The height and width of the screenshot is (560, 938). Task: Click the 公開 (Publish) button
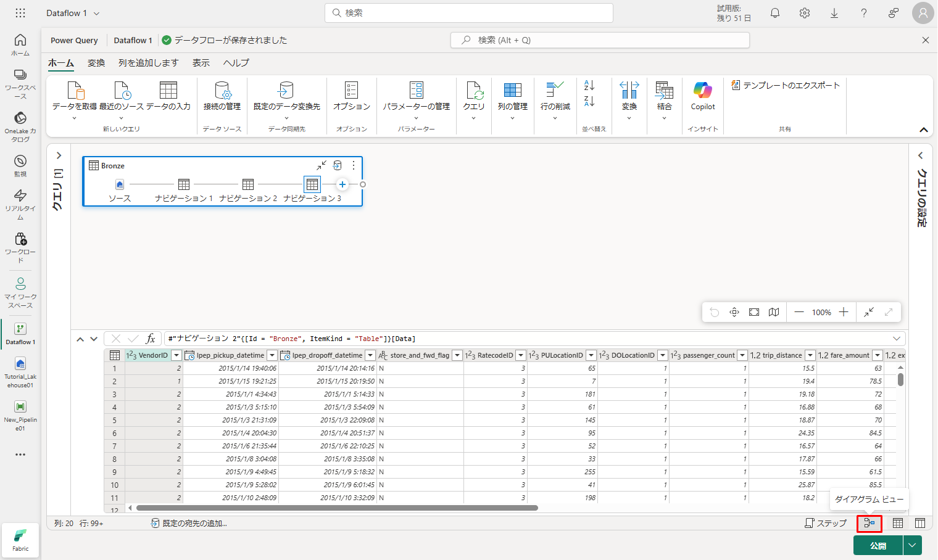pos(878,545)
